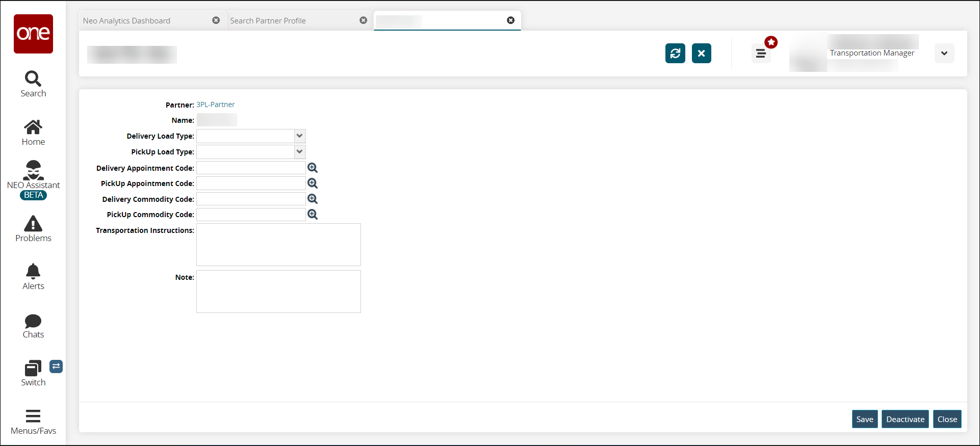Click the teal X close-page button

(x=702, y=53)
